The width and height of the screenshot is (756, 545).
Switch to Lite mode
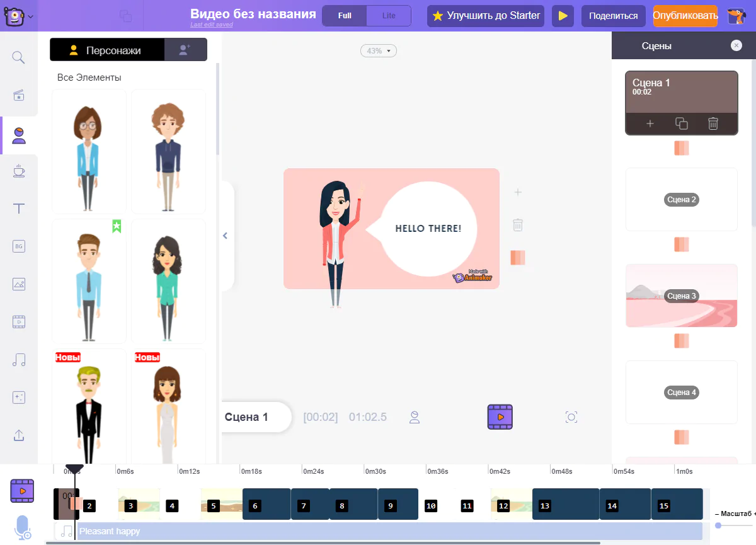(389, 16)
